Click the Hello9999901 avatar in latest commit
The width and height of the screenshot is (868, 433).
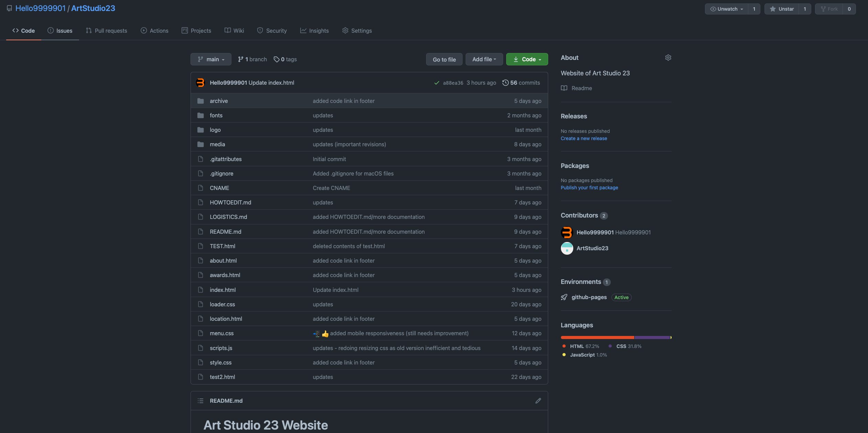click(200, 83)
